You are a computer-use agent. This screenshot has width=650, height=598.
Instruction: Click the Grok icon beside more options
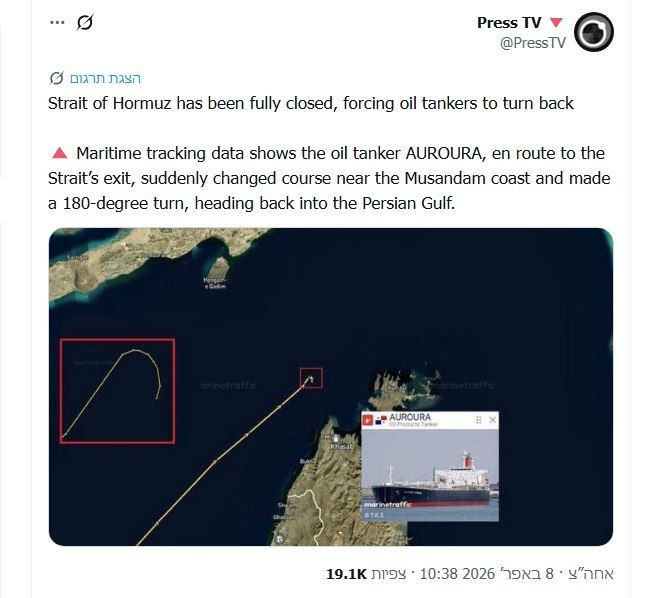(84, 22)
